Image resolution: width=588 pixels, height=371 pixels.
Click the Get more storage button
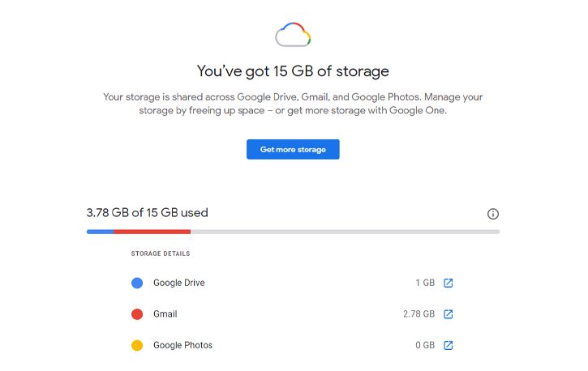(x=293, y=149)
